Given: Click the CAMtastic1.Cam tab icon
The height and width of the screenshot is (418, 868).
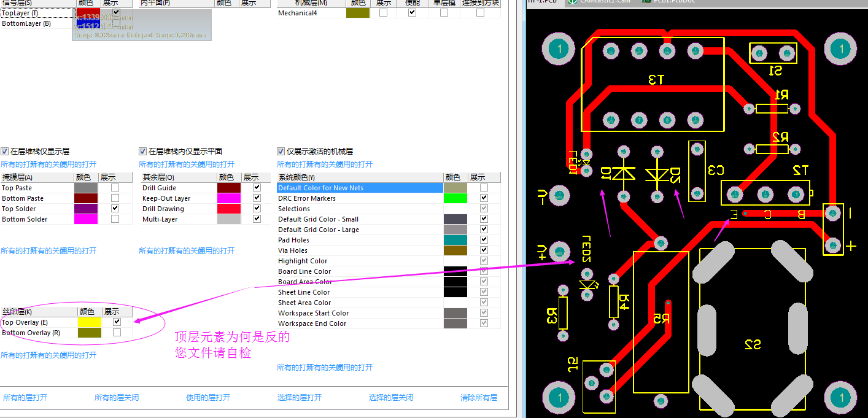Looking at the screenshot, I should point(572,2).
